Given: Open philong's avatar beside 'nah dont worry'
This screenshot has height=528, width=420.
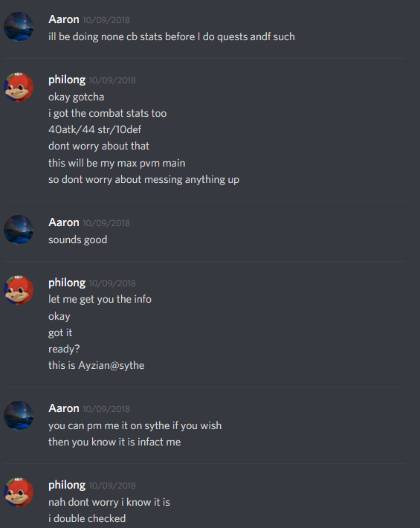Looking at the screenshot, I should pos(19,492).
